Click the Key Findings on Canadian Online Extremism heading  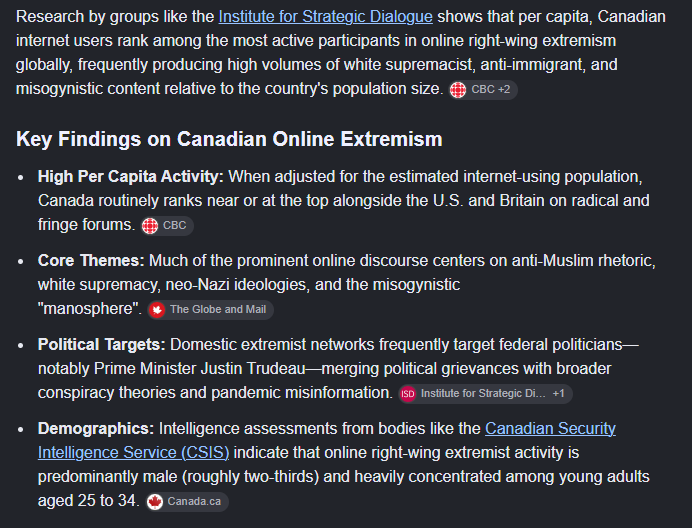point(229,139)
